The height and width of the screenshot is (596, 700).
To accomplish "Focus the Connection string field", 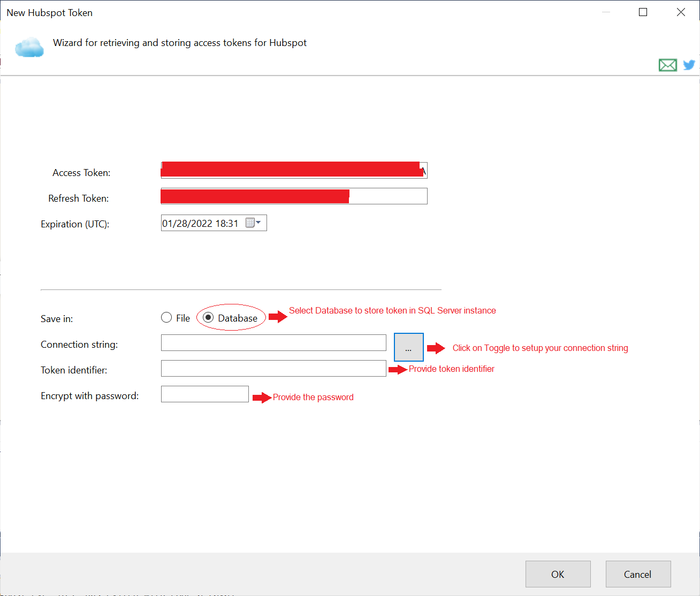I will coord(273,343).
